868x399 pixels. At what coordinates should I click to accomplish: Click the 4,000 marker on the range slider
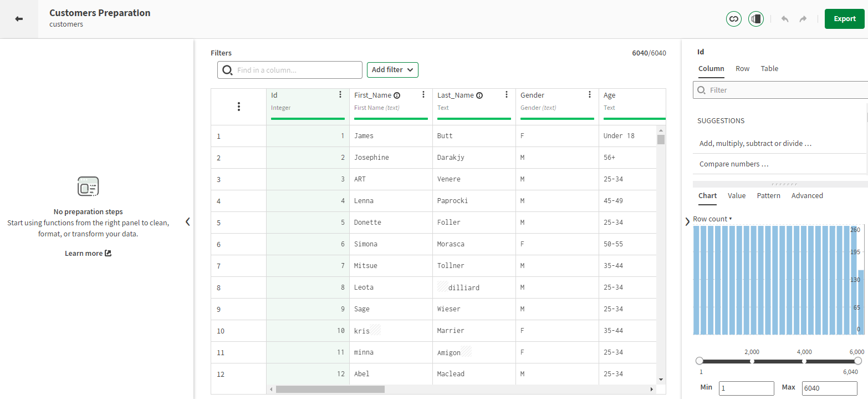pyautogui.click(x=804, y=361)
